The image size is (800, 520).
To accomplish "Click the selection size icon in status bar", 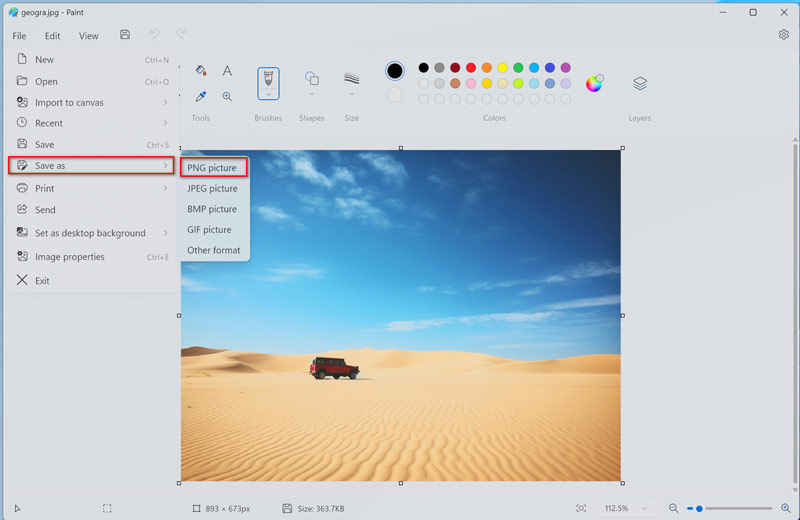I will [107, 508].
